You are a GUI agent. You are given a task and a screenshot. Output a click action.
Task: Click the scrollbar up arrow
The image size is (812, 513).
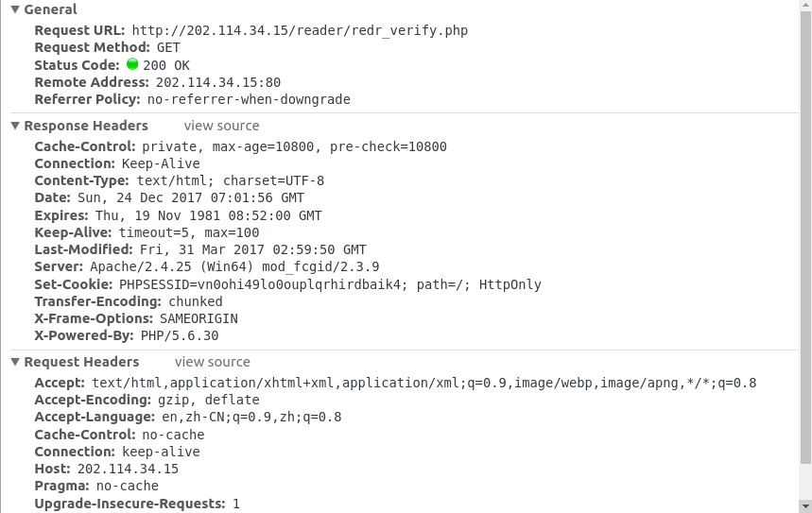(x=805, y=5)
